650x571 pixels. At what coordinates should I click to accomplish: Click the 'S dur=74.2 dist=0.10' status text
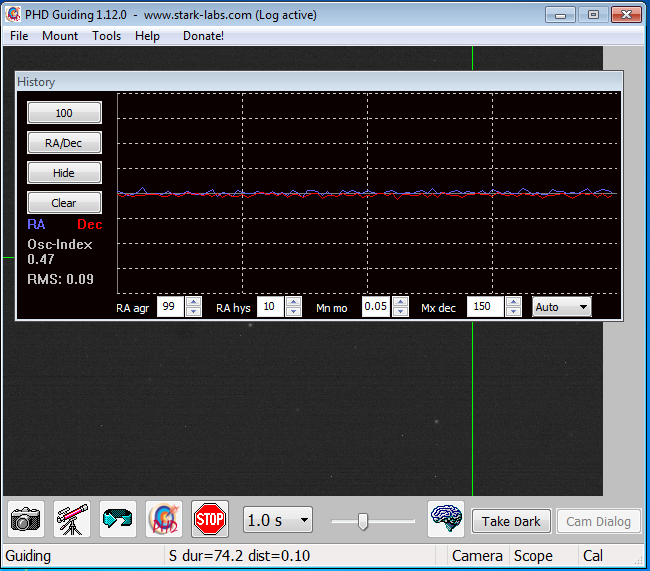tap(239, 556)
